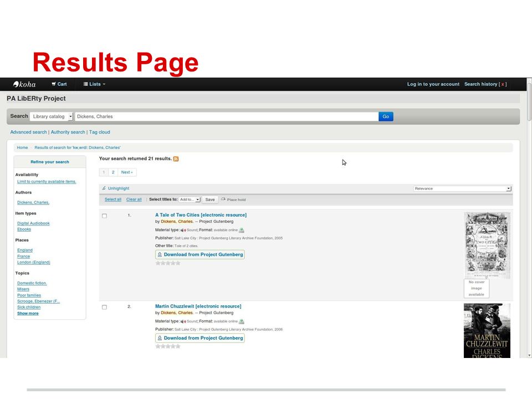Click Unhighlight search terms
Image resolution: width=532 pixels, height=399 pixels.
116,188
